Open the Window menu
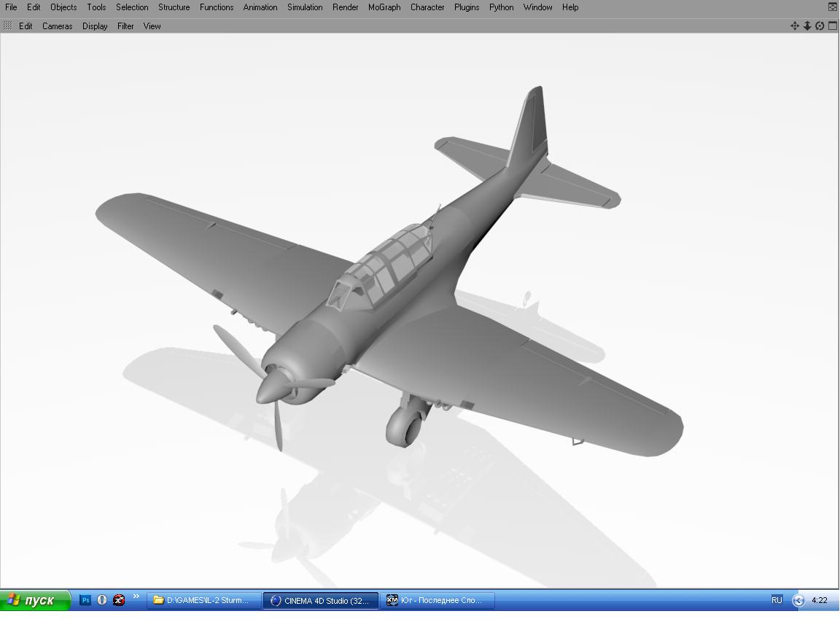 [x=537, y=7]
